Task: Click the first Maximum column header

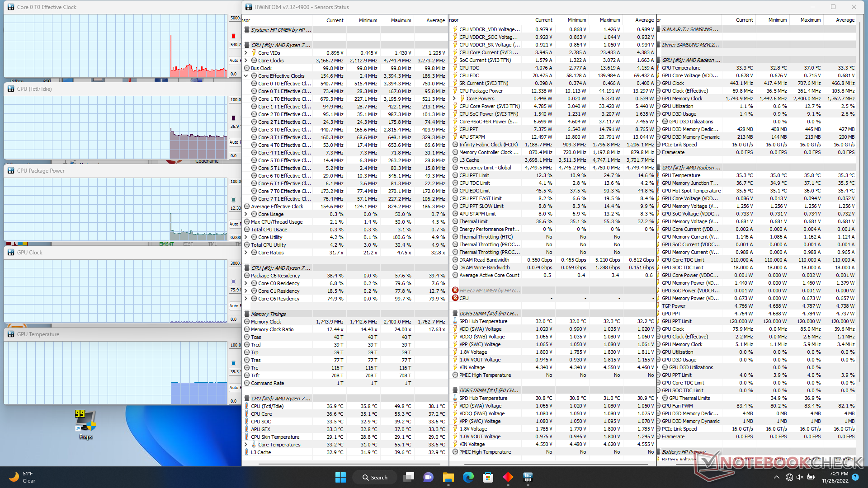Action: coord(401,20)
